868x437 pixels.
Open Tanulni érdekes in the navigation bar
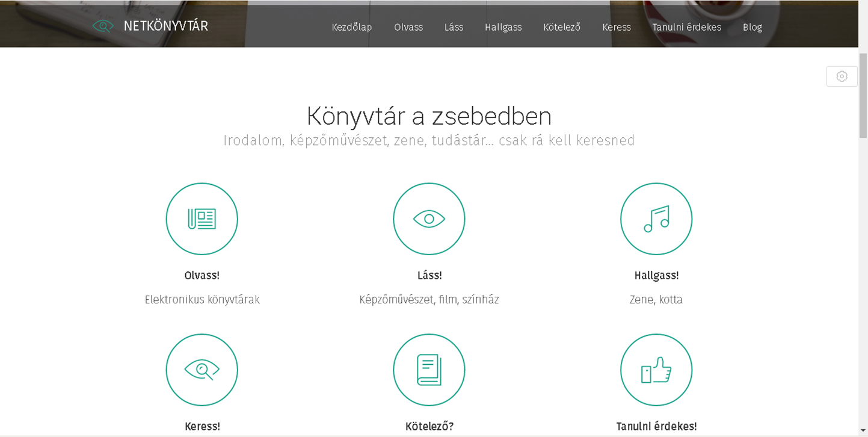coord(686,27)
